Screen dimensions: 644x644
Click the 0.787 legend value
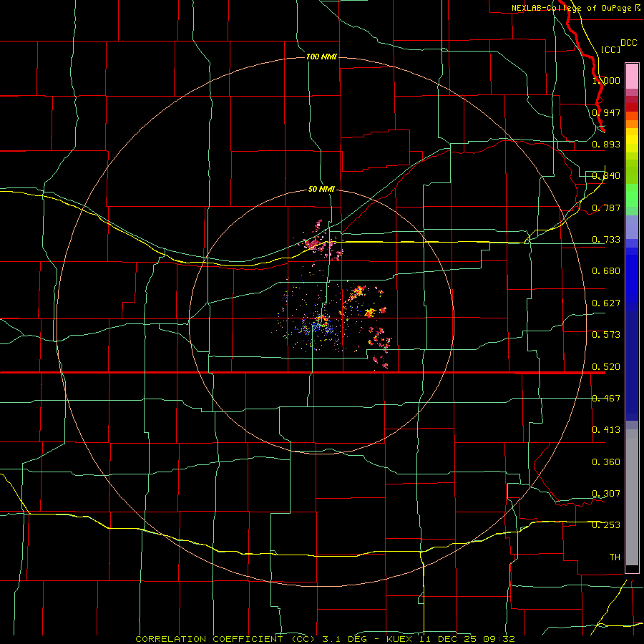(x=606, y=208)
